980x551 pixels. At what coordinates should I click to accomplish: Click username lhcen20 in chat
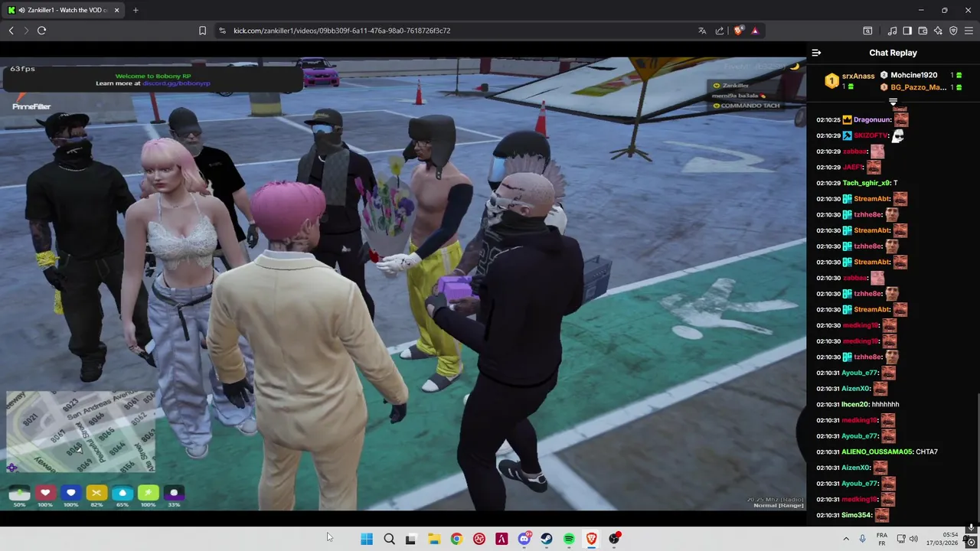pyautogui.click(x=855, y=404)
